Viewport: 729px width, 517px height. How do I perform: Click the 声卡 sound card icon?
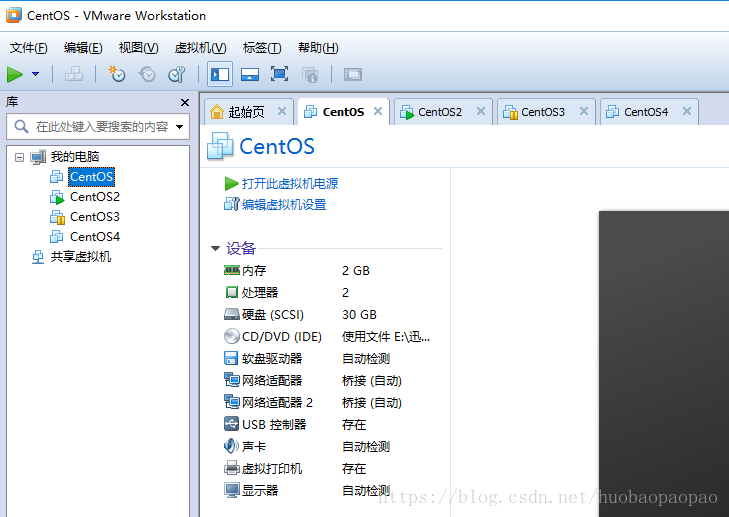[231, 446]
